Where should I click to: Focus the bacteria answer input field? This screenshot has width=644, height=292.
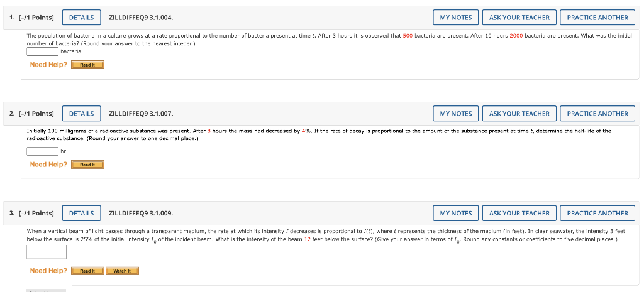(42, 51)
